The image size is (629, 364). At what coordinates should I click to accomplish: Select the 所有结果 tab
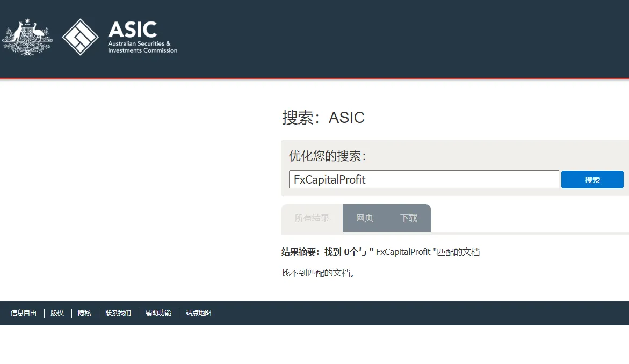point(312,218)
